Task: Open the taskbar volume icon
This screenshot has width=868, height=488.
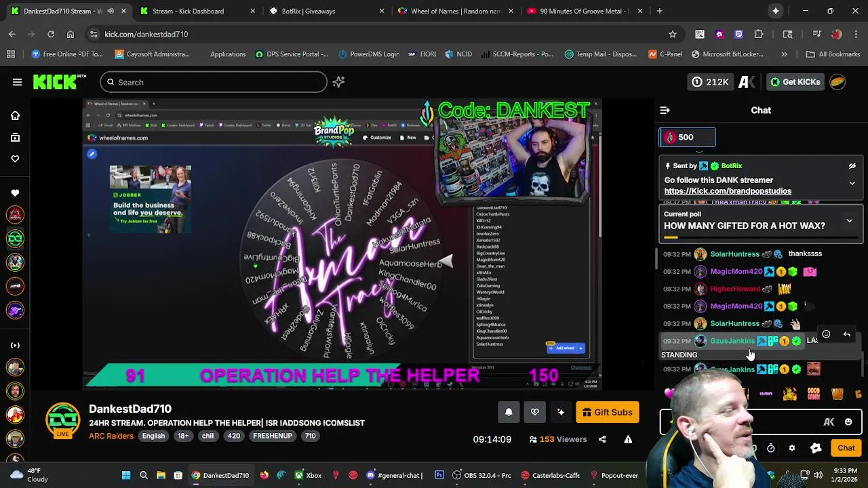Action: pos(818,475)
